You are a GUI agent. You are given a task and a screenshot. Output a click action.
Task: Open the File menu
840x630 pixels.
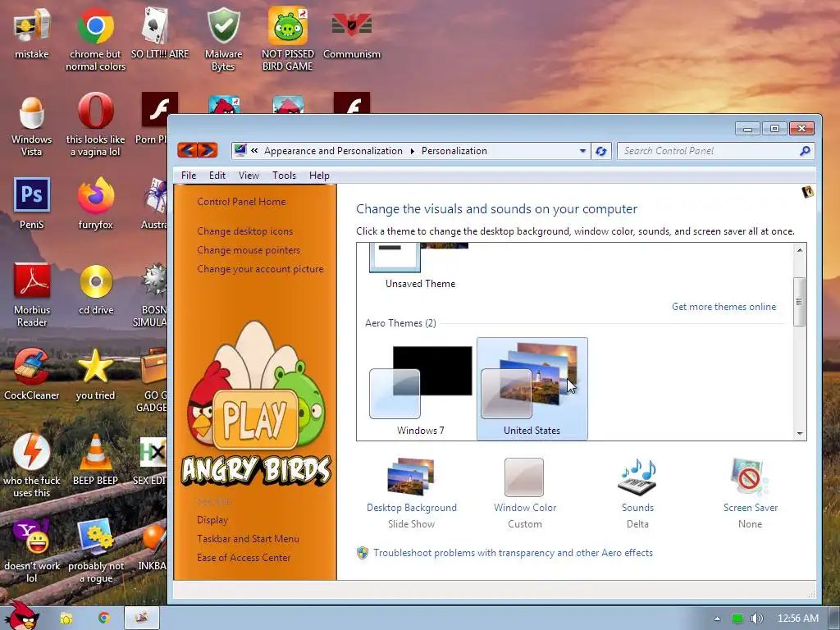(x=189, y=176)
